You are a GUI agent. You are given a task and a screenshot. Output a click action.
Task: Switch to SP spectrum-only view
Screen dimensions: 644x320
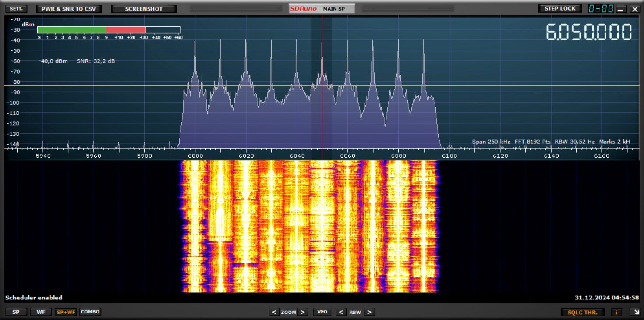tap(16, 312)
